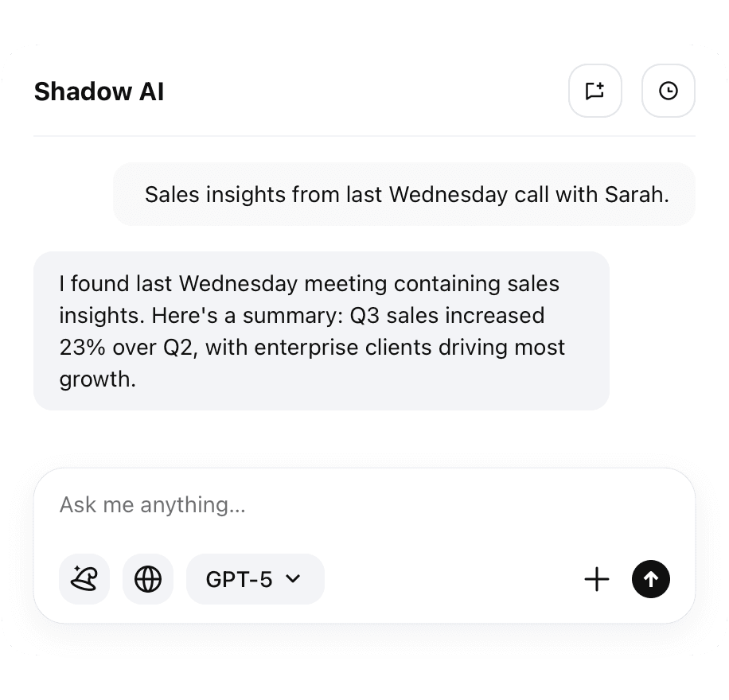Select the assistant's Q3 sales summary bubble

[x=321, y=331]
